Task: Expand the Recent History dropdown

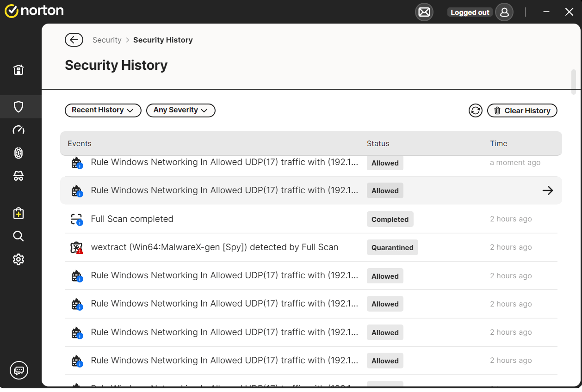Action: tap(103, 110)
